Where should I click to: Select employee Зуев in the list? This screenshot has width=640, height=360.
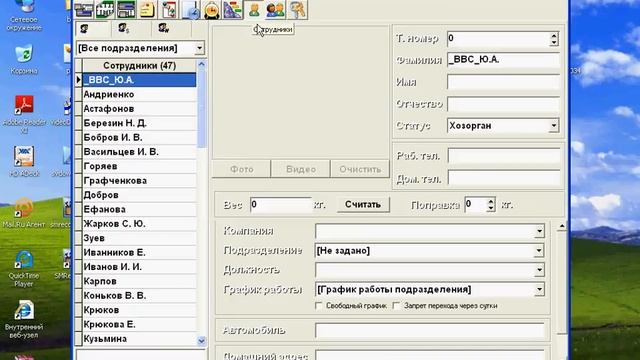(139, 238)
